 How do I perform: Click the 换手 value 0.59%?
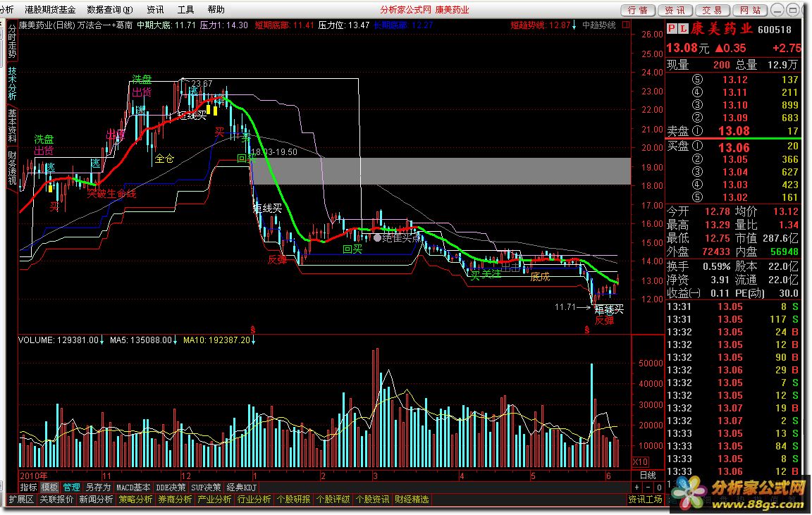coord(716,266)
